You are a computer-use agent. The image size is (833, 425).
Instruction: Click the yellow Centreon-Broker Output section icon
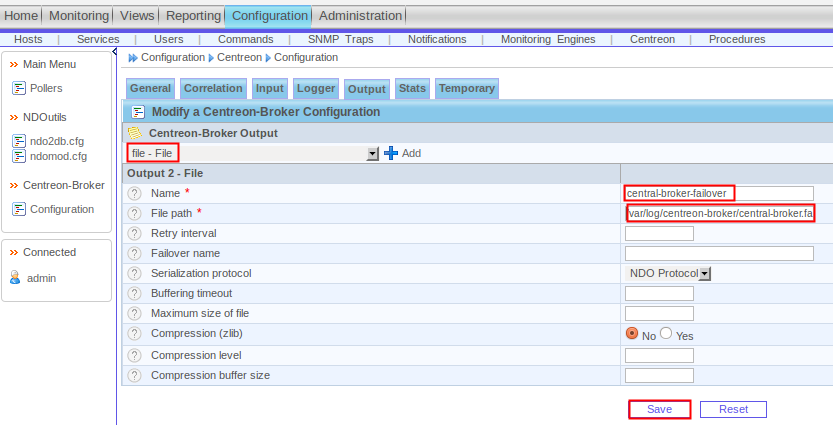[x=135, y=133]
